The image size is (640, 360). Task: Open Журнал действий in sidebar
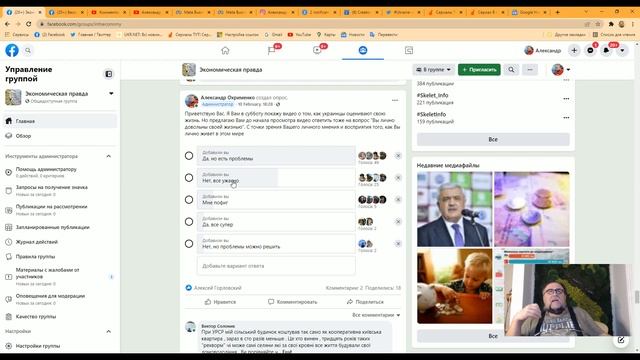60,242
